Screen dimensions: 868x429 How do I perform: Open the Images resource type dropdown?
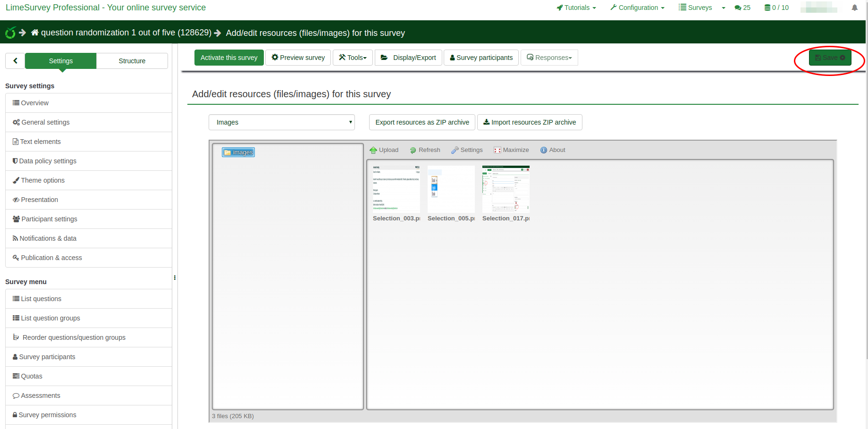tap(282, 122)
